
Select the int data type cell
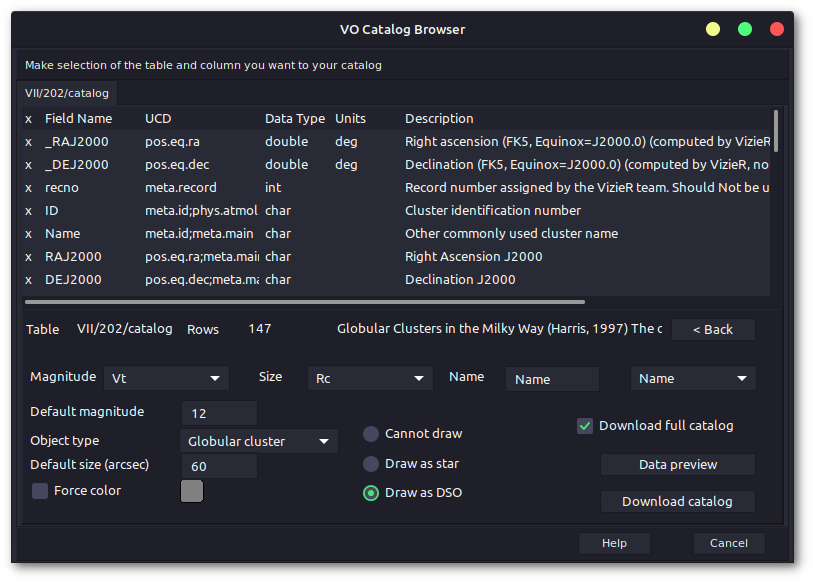tap(273, 188)
